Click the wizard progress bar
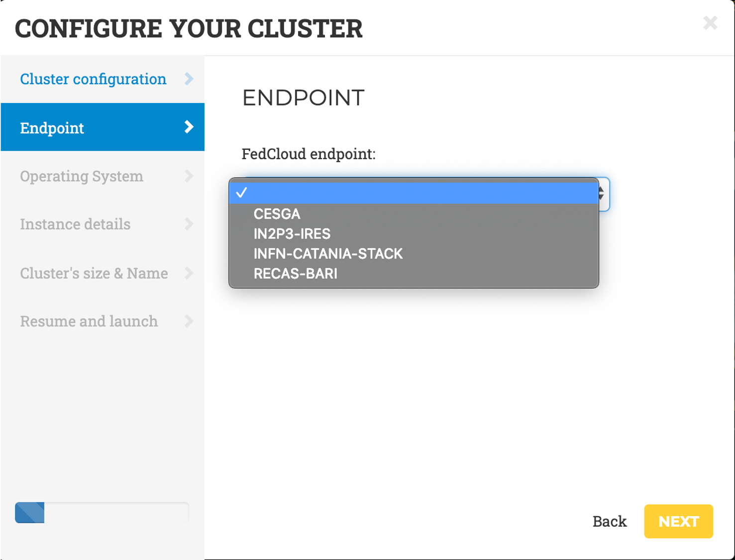Screen dimensions: 735x560 point(102,512)
